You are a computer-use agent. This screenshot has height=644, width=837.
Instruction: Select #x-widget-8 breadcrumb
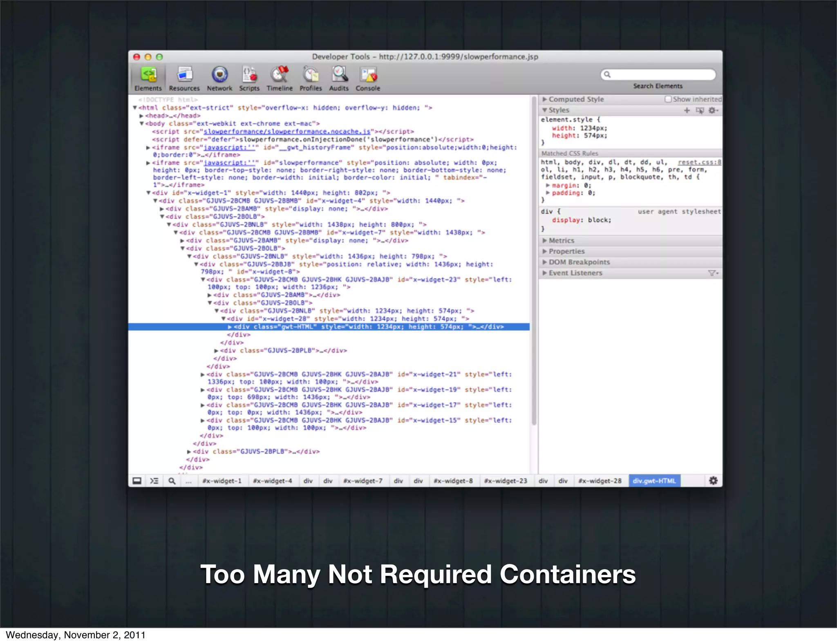coord(453,481)
